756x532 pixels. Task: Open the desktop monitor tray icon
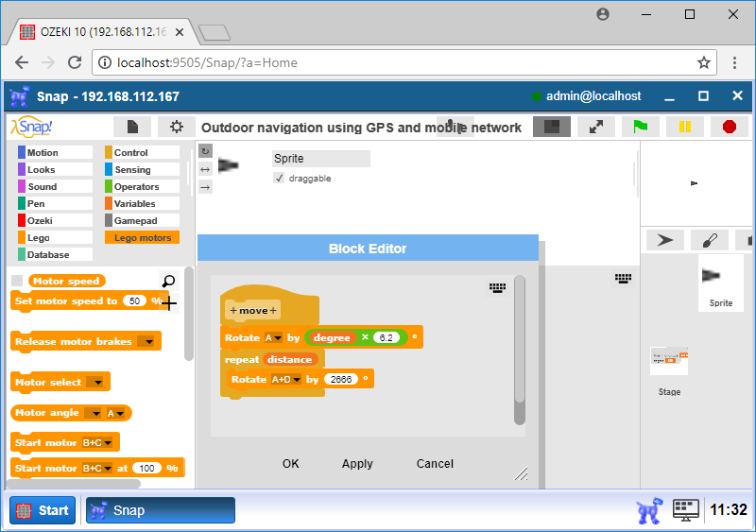[x=686, y=511]
